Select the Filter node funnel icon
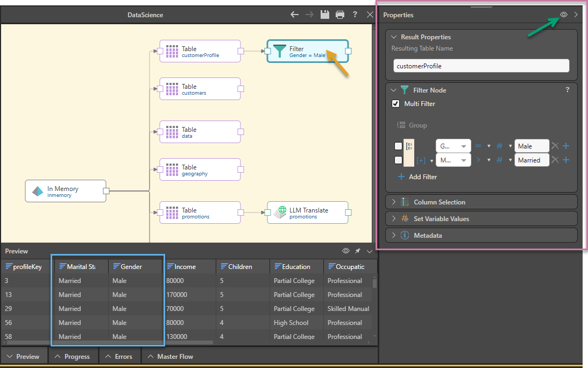 coord(280,51)
